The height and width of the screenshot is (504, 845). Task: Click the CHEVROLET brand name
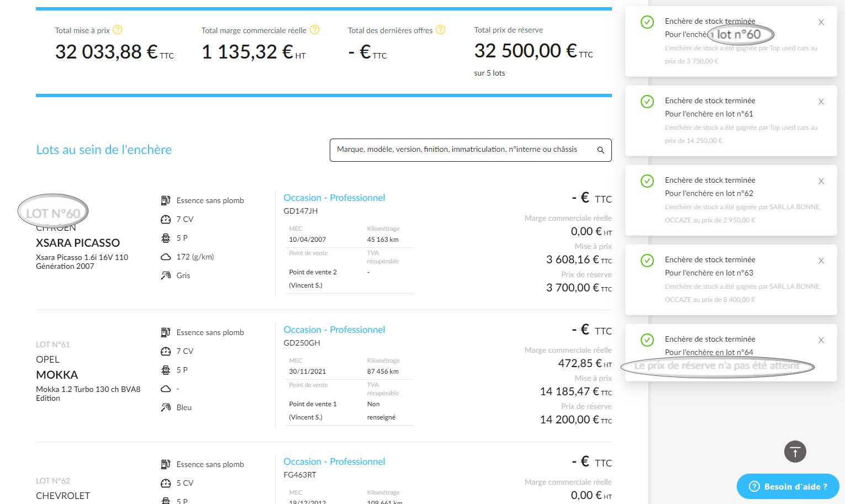click(63, 496)
